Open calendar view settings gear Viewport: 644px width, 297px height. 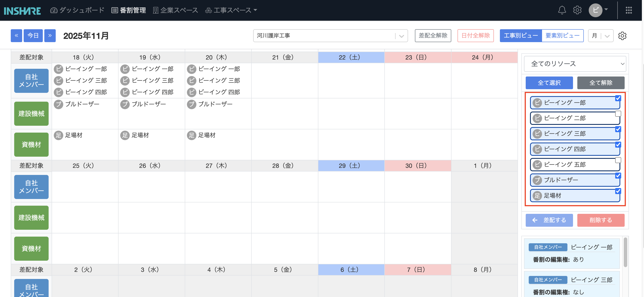coord(622,36)
